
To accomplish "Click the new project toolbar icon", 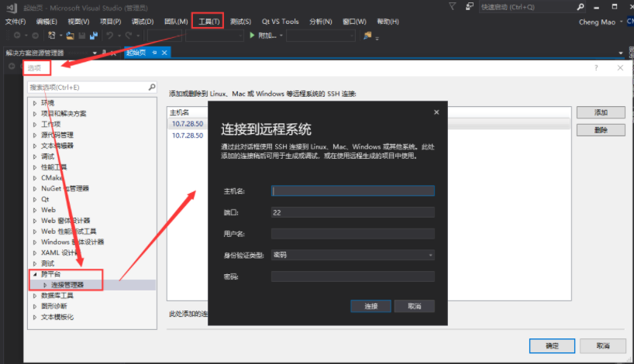I will click(x=52, y=36).
